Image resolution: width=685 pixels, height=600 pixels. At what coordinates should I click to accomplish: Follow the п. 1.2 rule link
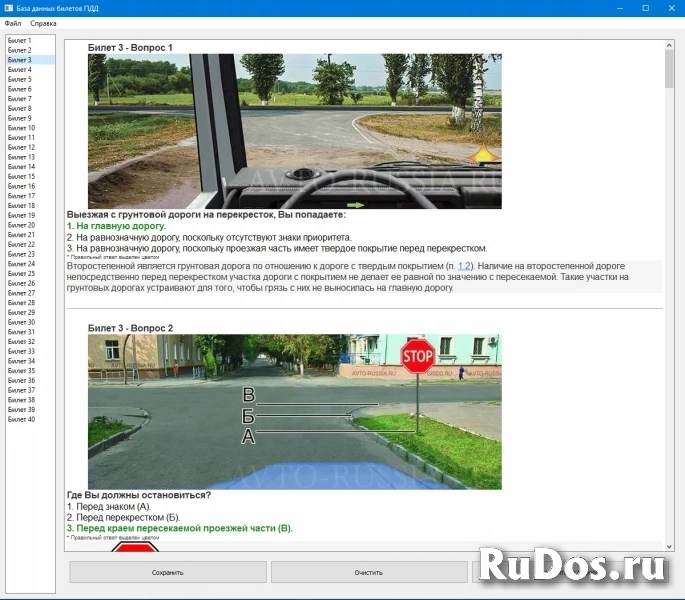pos(465,267)
